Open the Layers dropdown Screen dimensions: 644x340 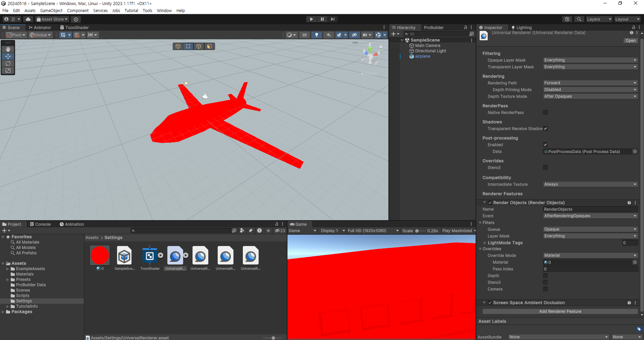(x=599, y=19)
